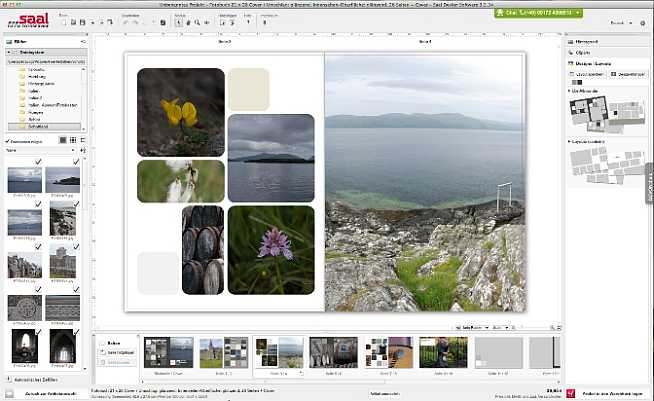Click the fit-view icon right of zoom magnifier
This screenshot has height=401, width=654.
(x=559, y=328)
